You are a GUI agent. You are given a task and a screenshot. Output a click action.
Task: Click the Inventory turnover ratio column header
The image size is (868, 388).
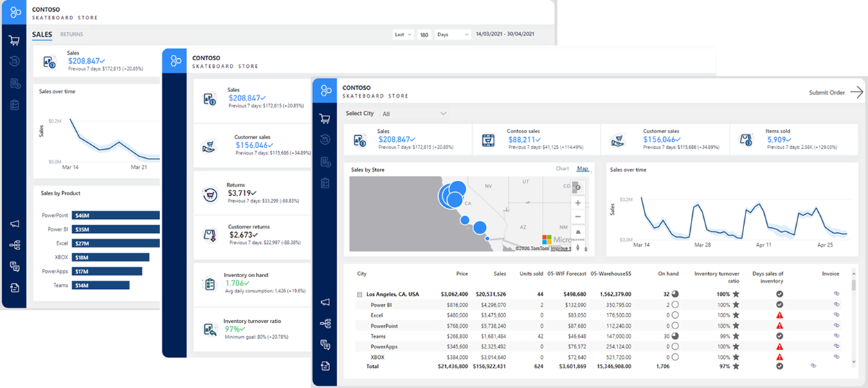(716, 277)
